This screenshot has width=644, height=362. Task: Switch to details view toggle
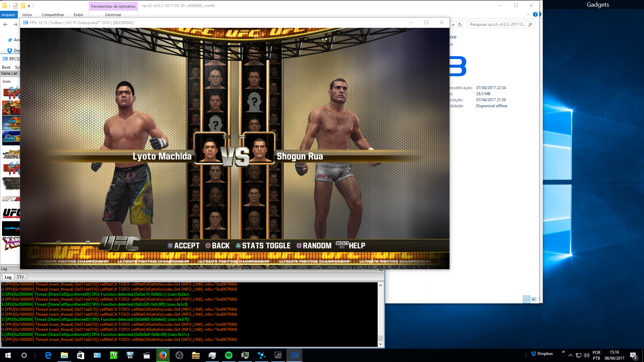527,299
